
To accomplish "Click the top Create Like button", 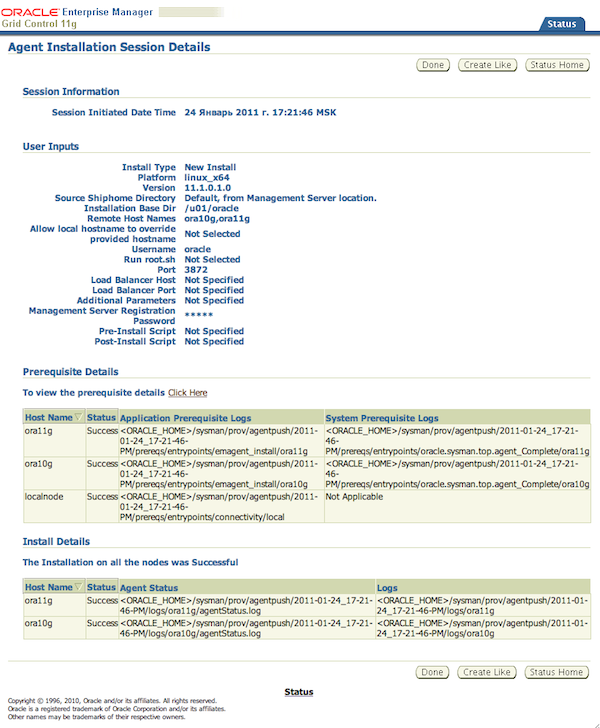I will (x=487, y=65).
